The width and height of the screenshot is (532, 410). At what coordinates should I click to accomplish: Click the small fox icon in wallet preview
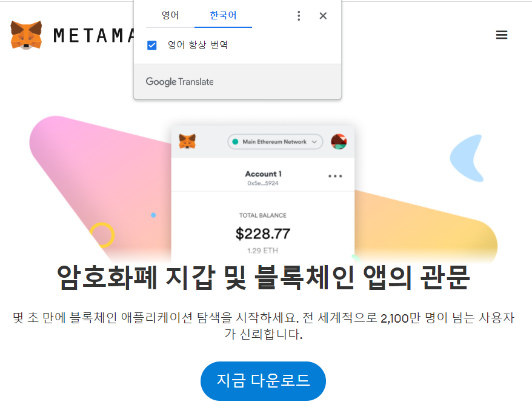pyautogui.click(x=187, y=141)
